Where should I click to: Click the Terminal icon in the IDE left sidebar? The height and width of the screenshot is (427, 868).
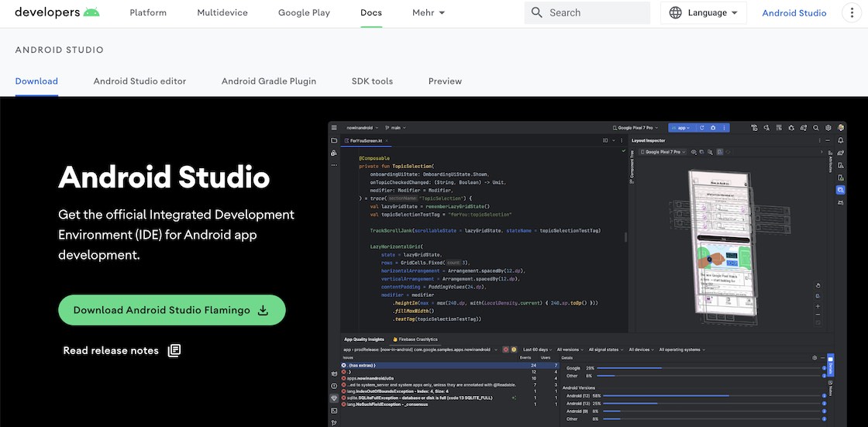[334, 411]
